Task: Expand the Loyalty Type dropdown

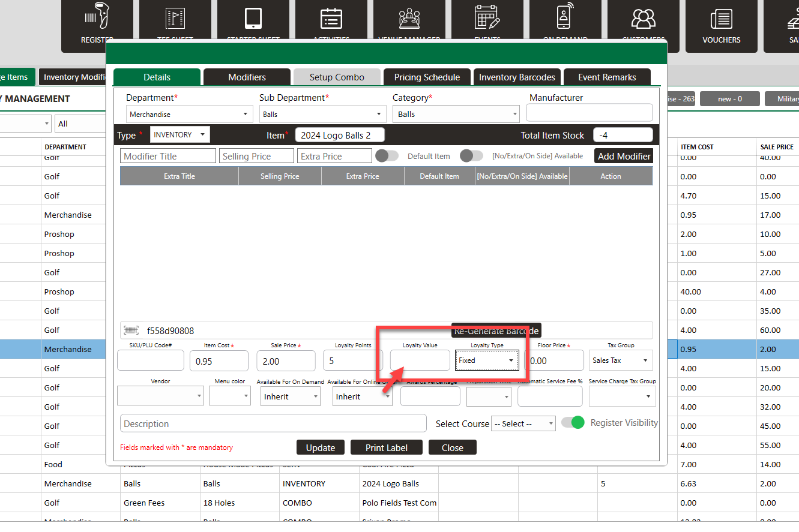Action: click(487, 360)
